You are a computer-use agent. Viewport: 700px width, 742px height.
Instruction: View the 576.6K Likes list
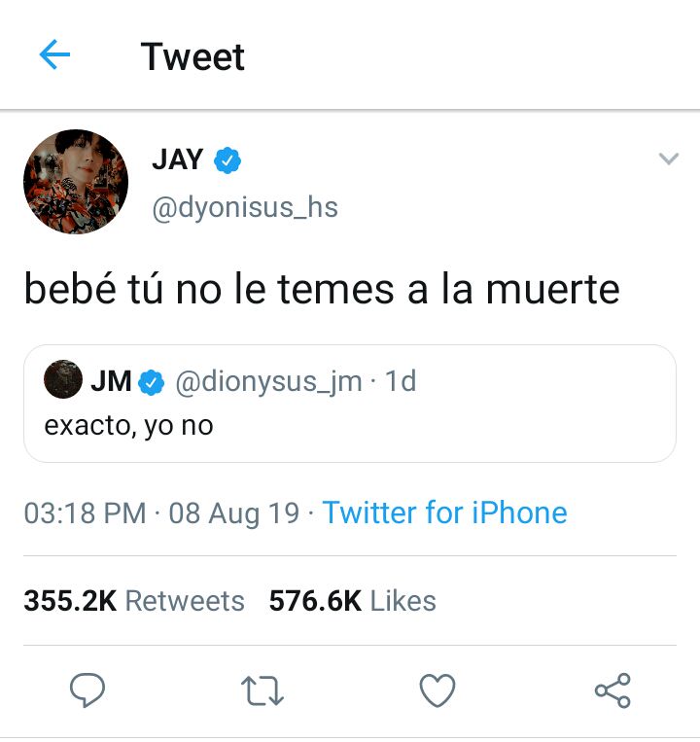pyautogui.click(x=352, y=601)
